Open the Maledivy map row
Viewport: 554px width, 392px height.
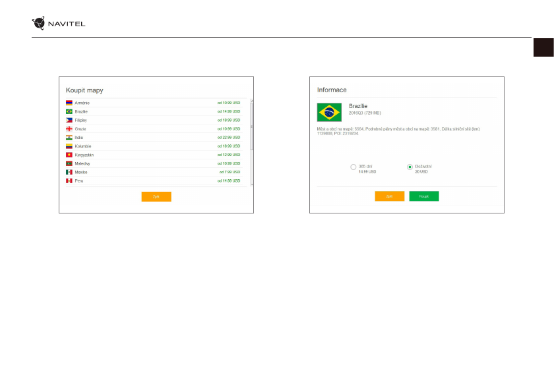tap(84, 163)
